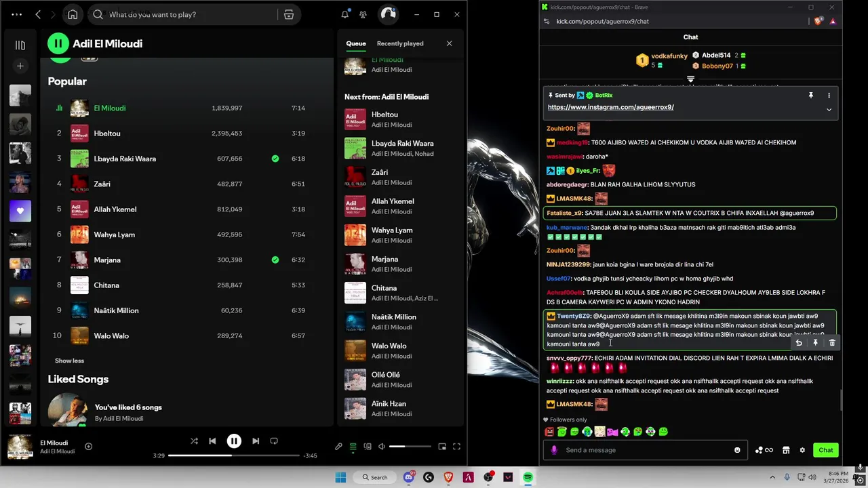Image resolution: width=868 pixels, height=488 pixels.
Task: Adjust the Spotify volume slider
Action: pos(410,447)
